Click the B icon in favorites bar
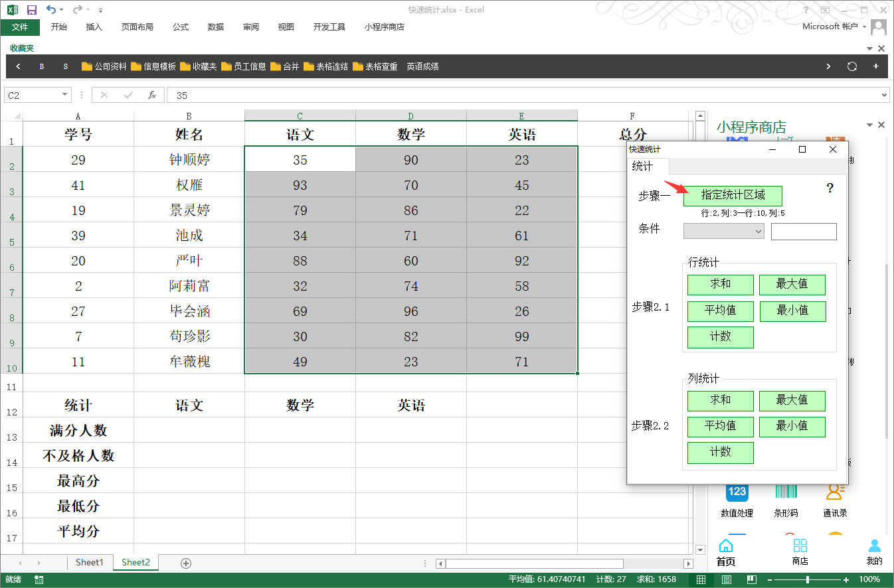The image size is (894, 588). 42,66
